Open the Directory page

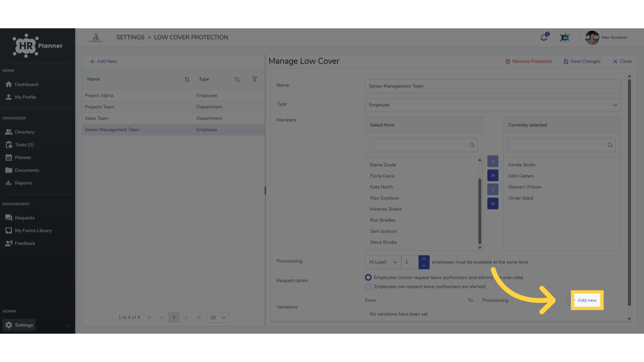click(x=20, y=132)
